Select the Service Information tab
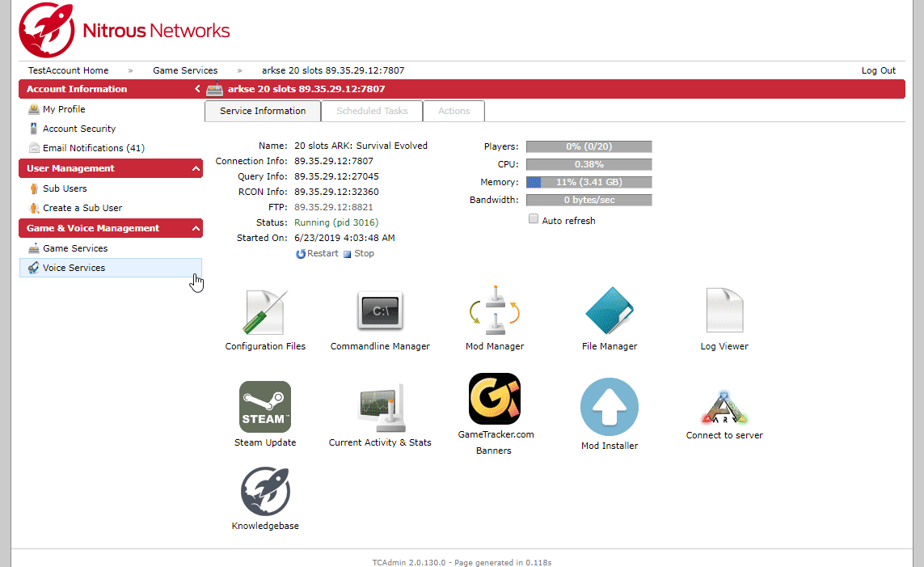Image resolution: width=924 pixels, height=567 pixels. (x=263, y=111)
